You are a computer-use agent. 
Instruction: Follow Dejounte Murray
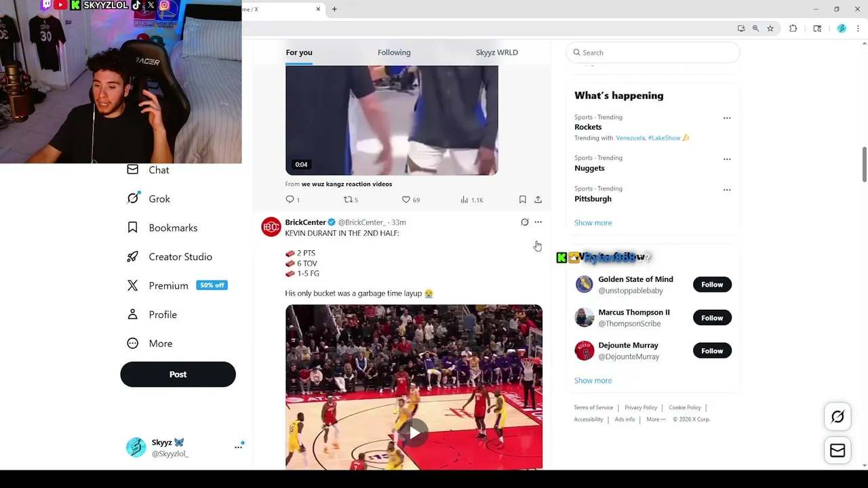point(712,350)
